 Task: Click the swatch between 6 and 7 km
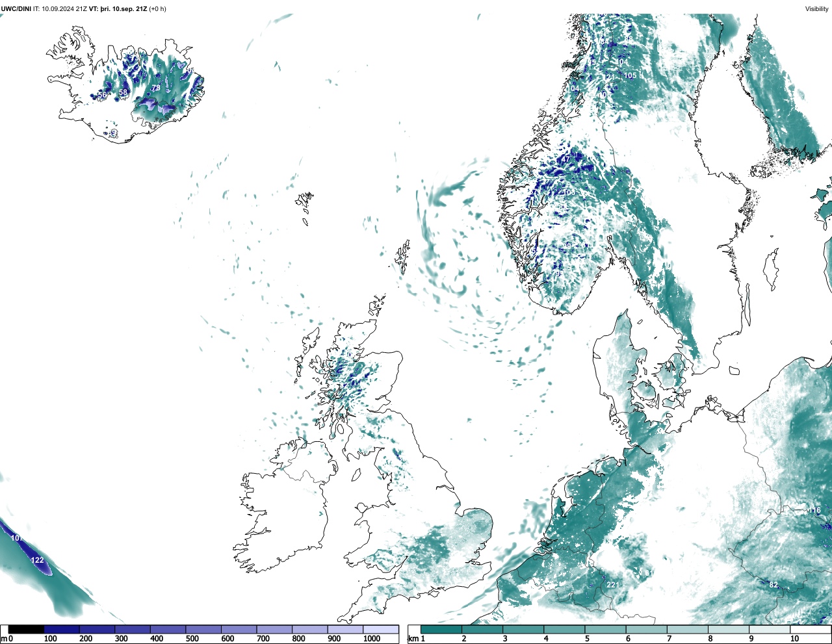point(646,630)
